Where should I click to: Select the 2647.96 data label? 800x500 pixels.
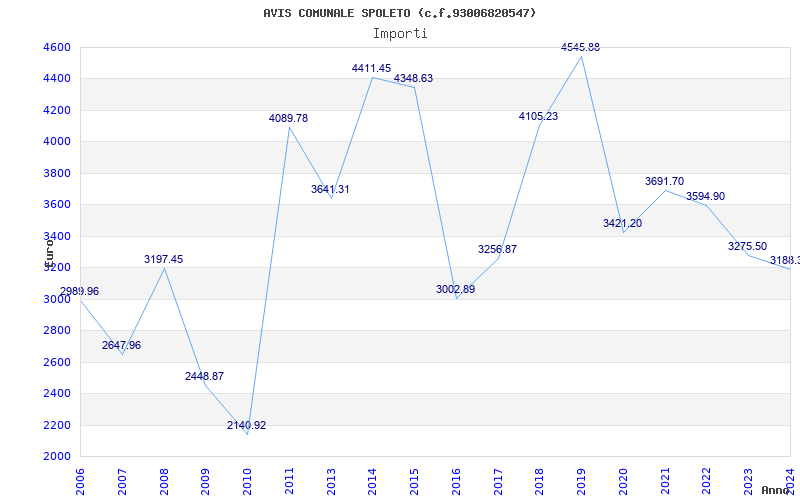point(121,345)
